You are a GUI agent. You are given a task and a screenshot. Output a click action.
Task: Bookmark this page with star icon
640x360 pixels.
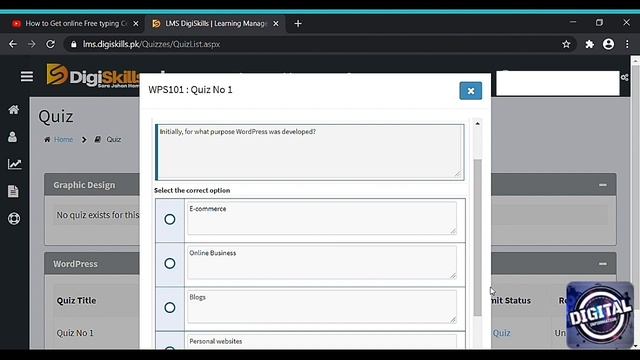click(x=566, y=44)
